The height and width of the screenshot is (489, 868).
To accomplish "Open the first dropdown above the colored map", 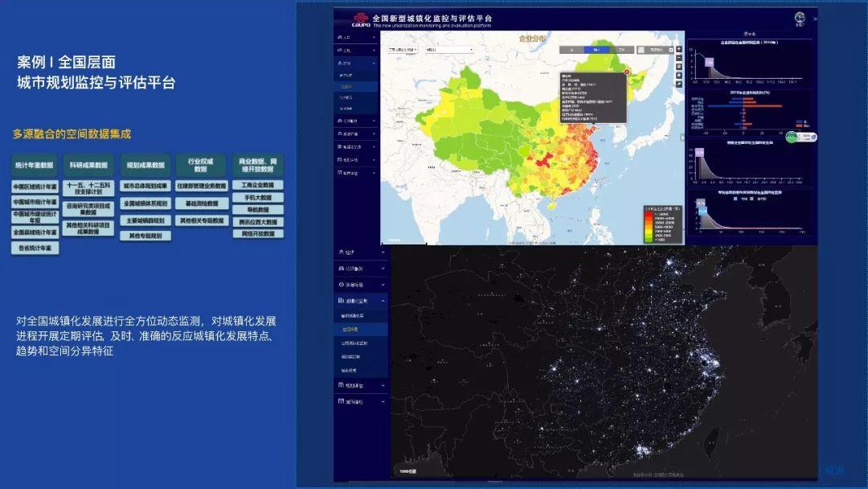I will point(403,50).
